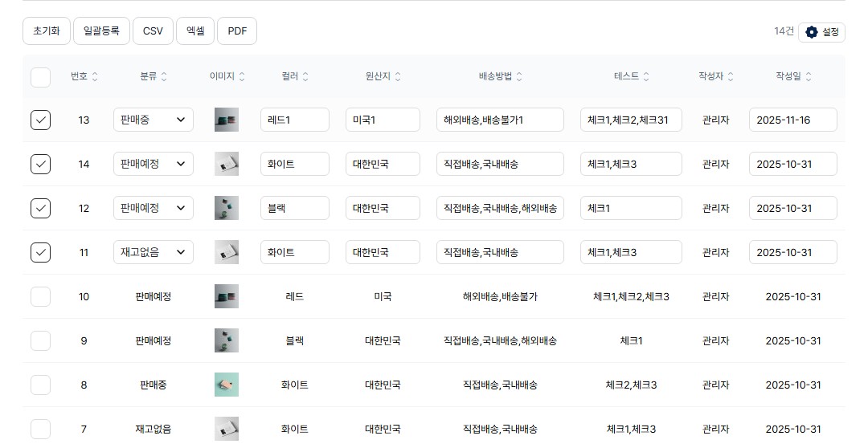Click the 배송방법 column sort icon
The width and height of the screenshot is (868, 448).
[x=519, y=76]
